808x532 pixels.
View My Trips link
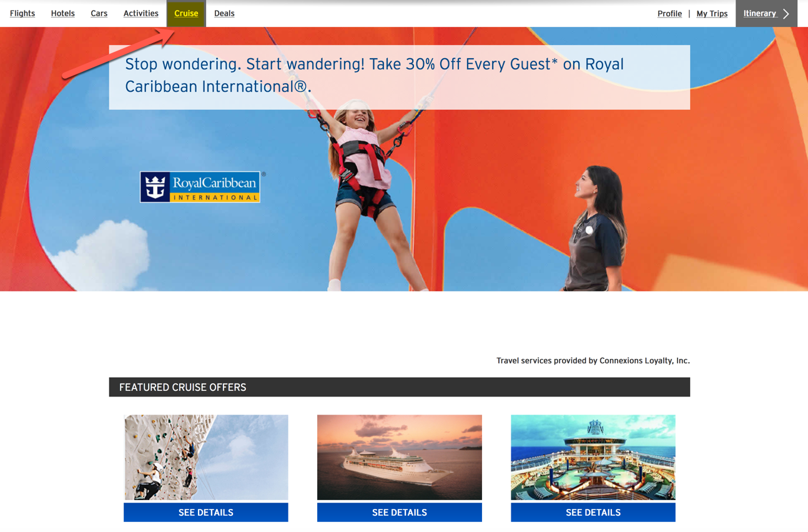712,14
